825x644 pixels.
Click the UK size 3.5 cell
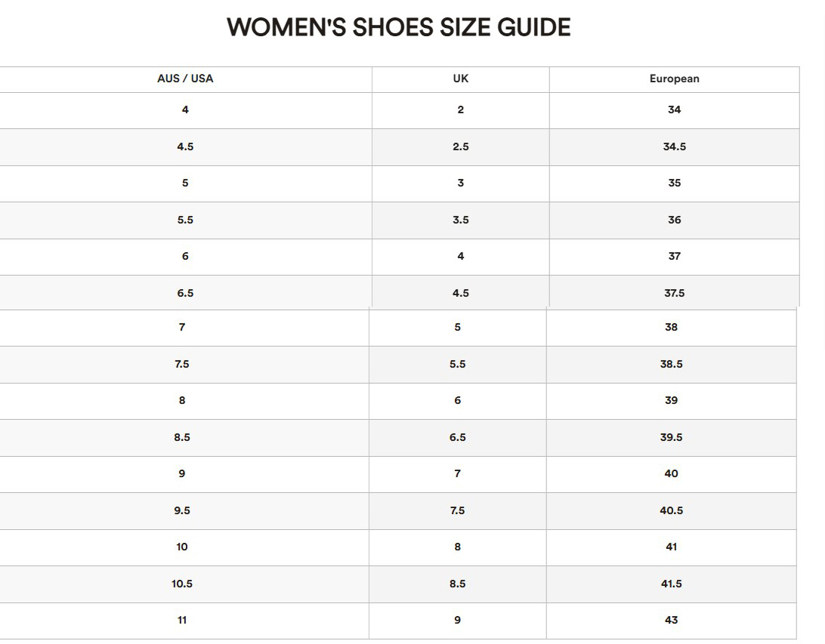460,220
